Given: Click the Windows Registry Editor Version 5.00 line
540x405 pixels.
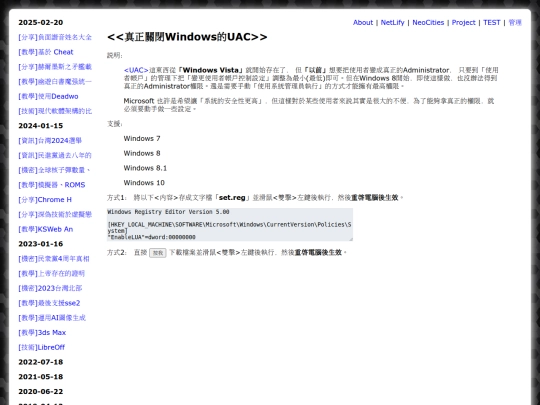Looking at the screenshot, I should pos(168,212).
